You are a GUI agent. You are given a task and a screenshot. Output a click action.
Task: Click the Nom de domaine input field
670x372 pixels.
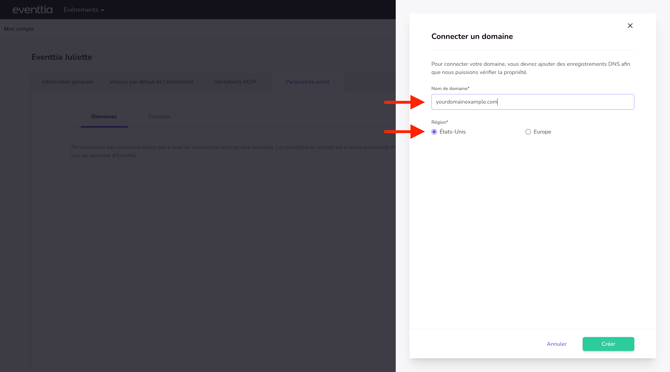(x=532, y=102)
